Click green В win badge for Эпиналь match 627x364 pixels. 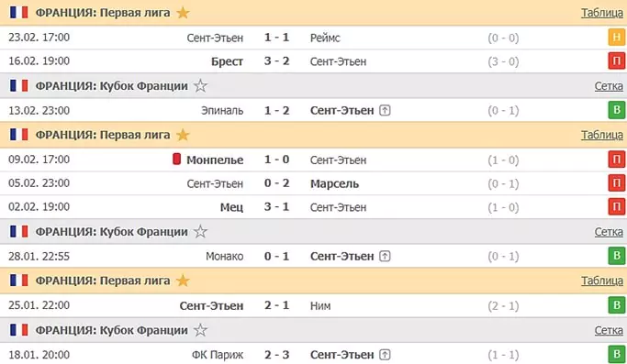pos(617,110)
